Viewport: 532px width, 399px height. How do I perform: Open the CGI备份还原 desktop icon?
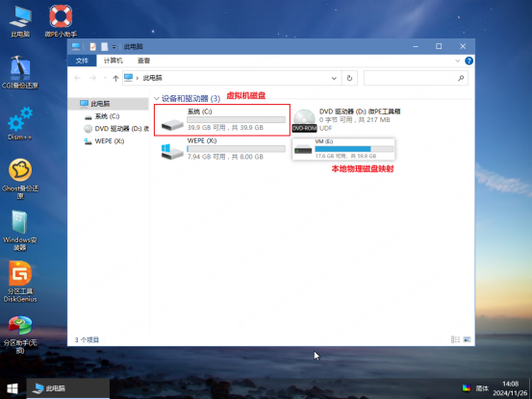(20, 72)
